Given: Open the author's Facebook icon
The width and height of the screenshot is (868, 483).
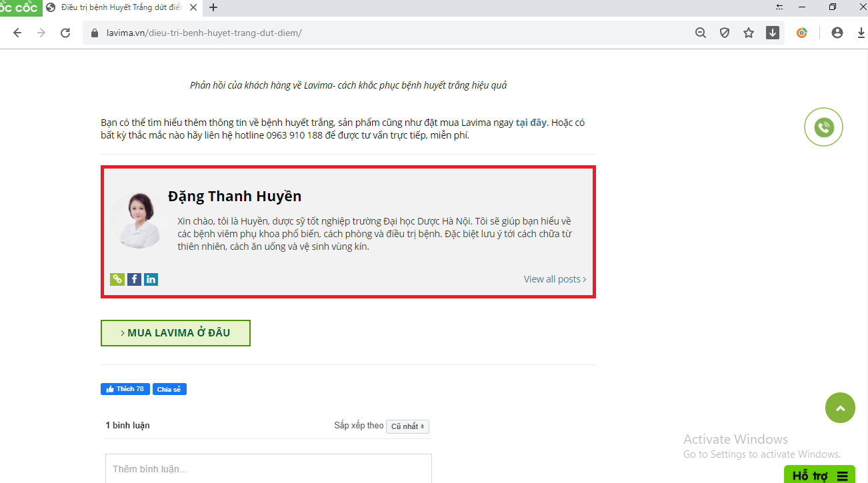Looking at the screenshot, I should tap(134, 279).
